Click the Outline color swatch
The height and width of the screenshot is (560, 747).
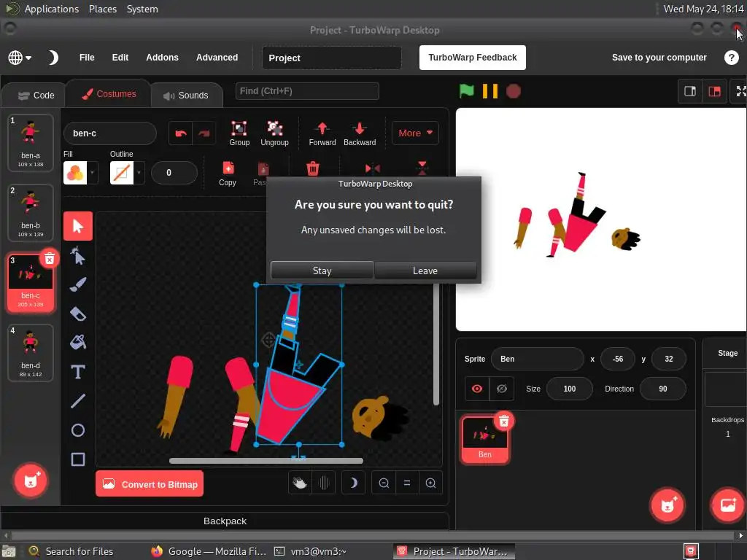tap(122, 172)
